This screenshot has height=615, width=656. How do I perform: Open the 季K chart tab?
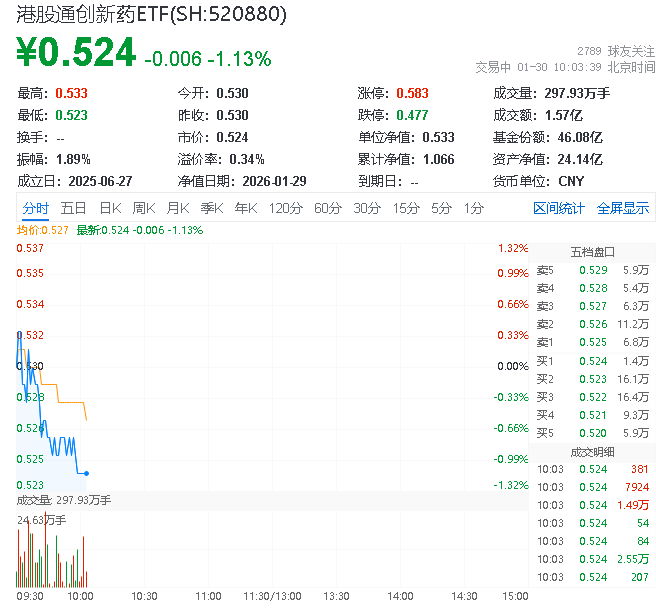pos(211,208)
